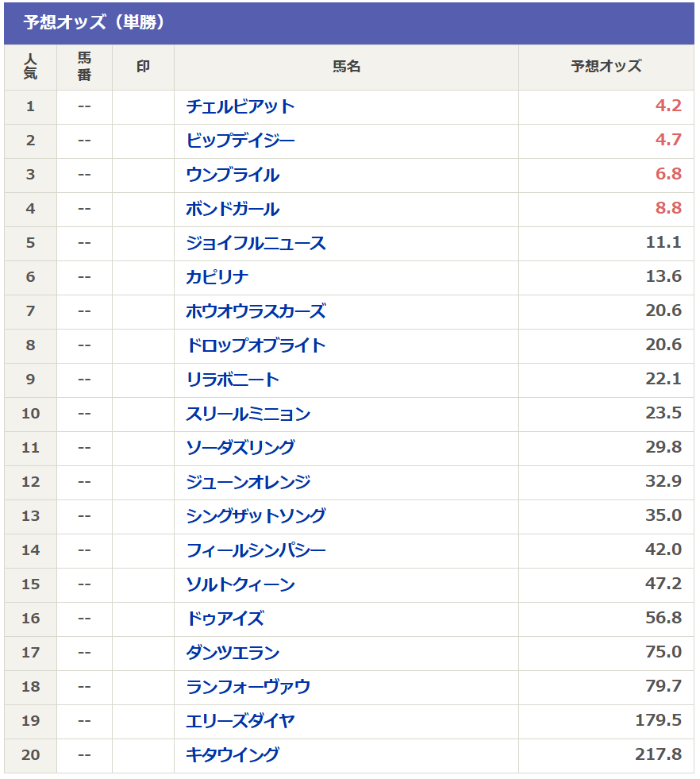Click the ジョイフルニュース link
The image size is (700, 779).
click(256, 243)
